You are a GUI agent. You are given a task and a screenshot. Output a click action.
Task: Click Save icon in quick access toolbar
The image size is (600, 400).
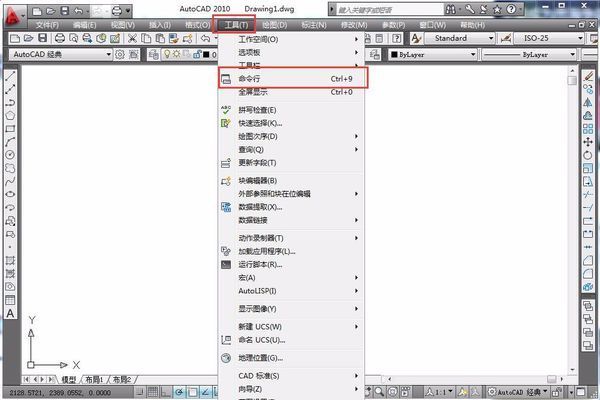[65, 11]
